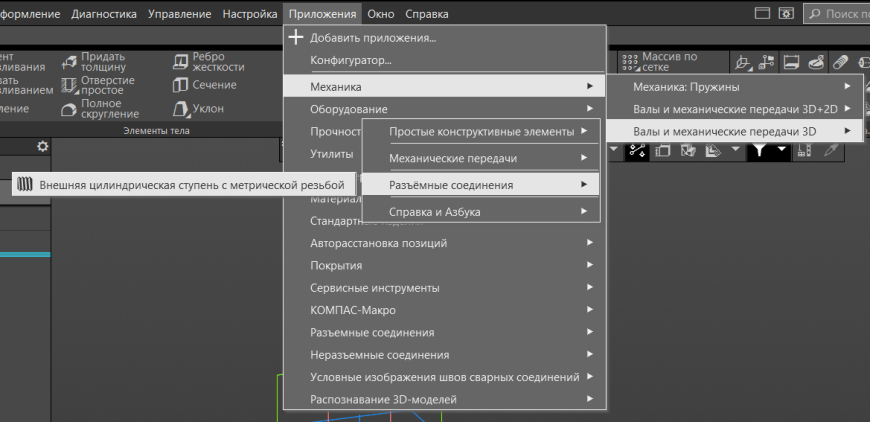Image resolution: width=870 pixels, height=422 pixels.
Task: Click the Элементы тела panel label
Action: [x=156, y=131]
